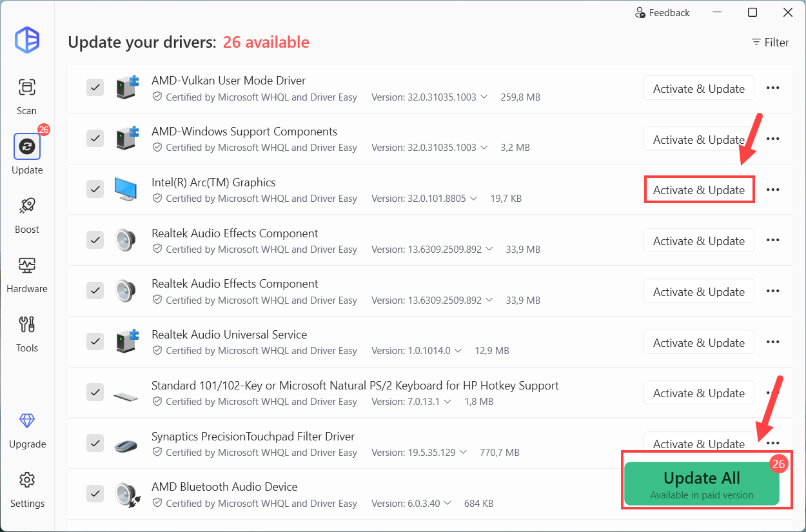Toggle Standard 101/102-Key keyboard driver checkbox
This screenshot has width=806, height=532.
pos(95,392)
